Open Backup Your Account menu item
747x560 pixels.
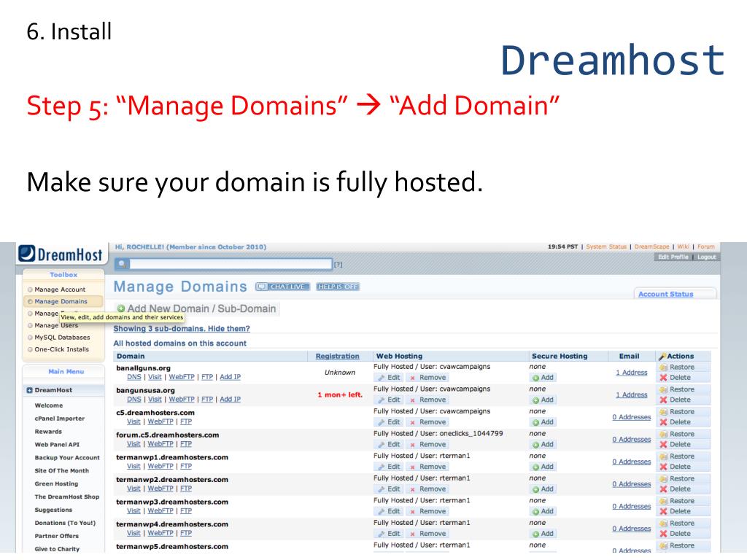coord(67,458)
